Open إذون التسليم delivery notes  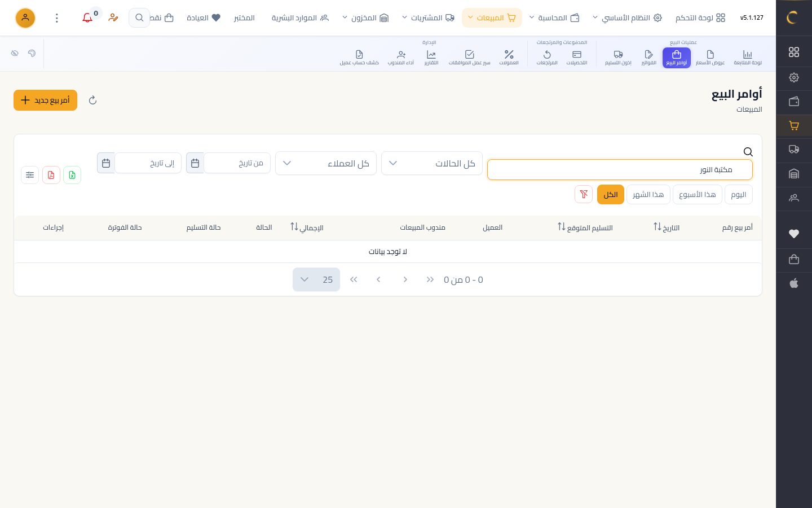coord(618,58)
